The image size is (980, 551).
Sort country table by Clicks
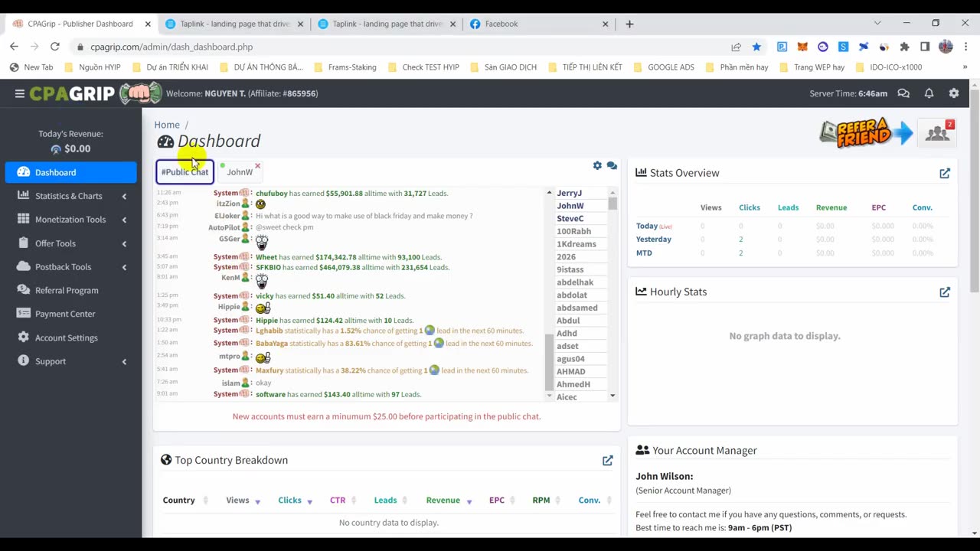[296, 500]
